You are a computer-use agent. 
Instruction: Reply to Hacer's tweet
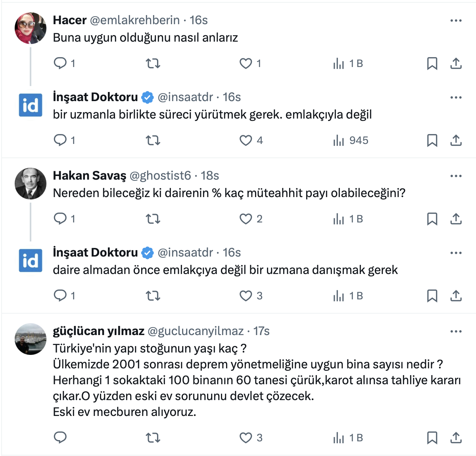tap(60, 63)
